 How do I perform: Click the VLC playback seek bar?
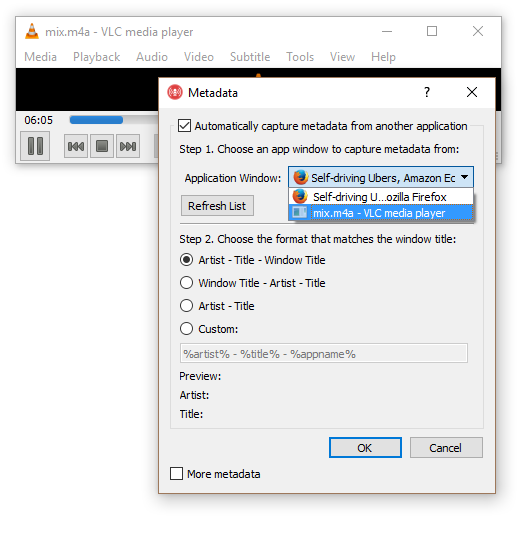(x=114, y=120)
